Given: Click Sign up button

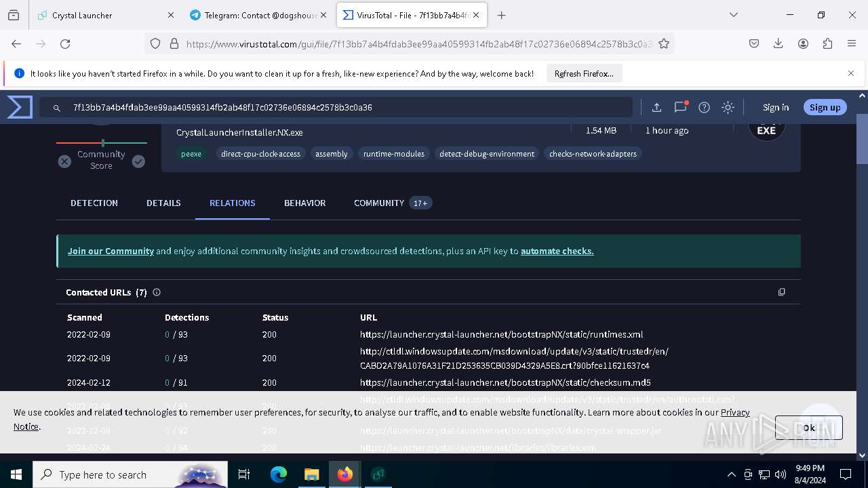Looking at the screenshot, I should click(x=825, y=107).
